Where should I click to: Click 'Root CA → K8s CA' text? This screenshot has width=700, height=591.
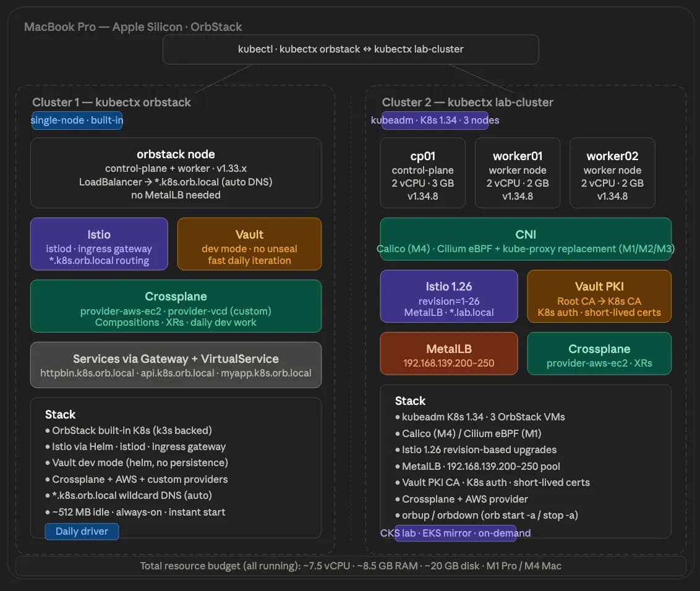tap(599, 301)
